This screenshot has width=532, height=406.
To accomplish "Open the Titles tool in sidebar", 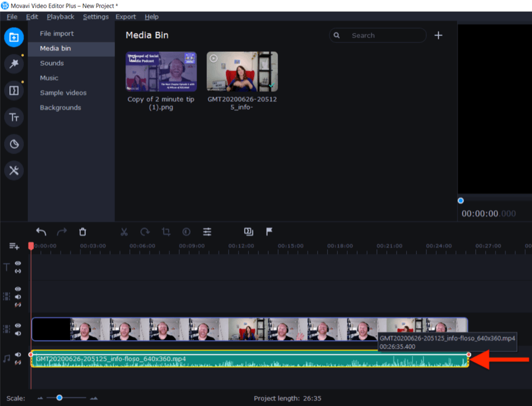I will [13, 118].
